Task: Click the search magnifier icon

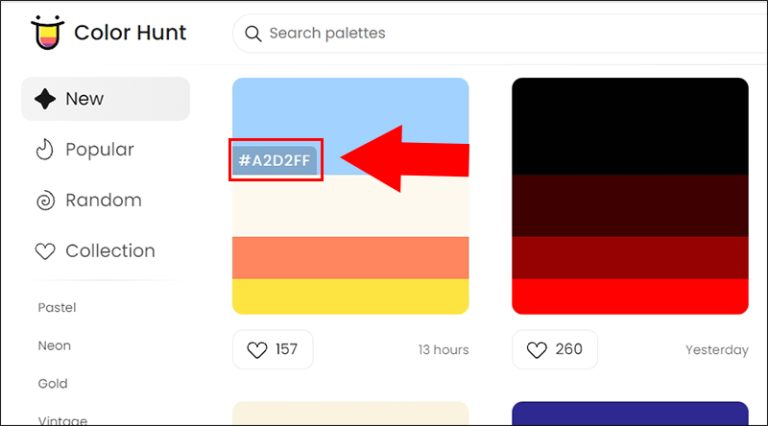Action: (253, 34)
